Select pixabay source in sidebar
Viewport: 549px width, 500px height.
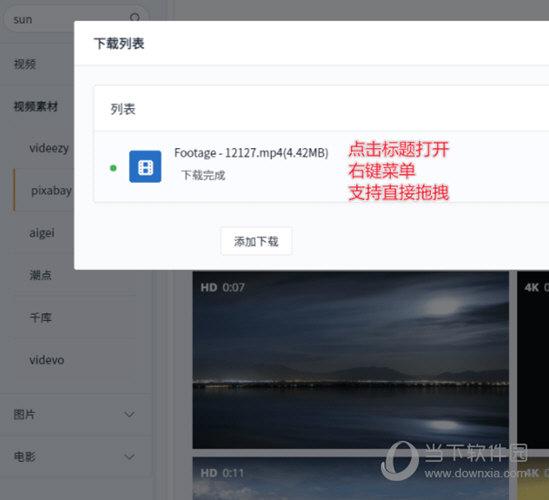point(51,190)
